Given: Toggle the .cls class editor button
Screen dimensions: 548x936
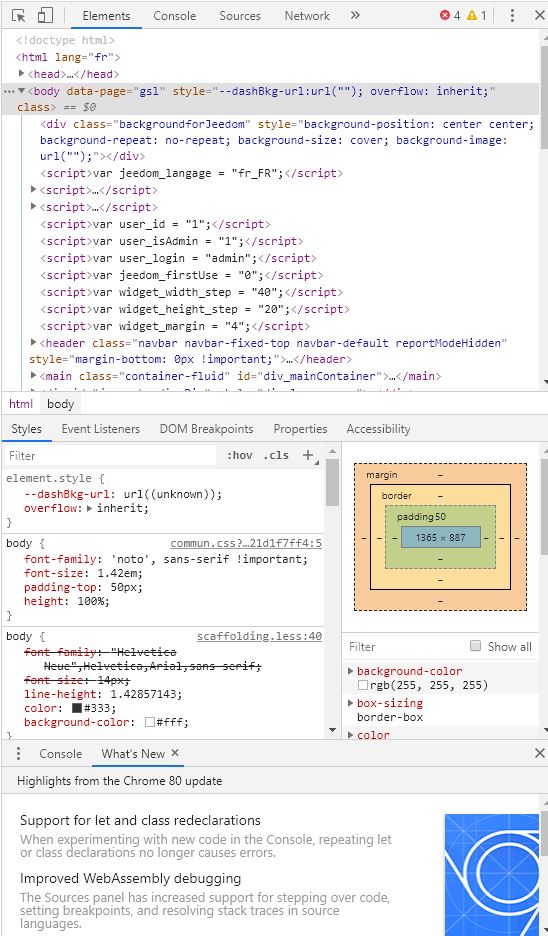Looking at the screenshot, I should (x=275, y=455).
